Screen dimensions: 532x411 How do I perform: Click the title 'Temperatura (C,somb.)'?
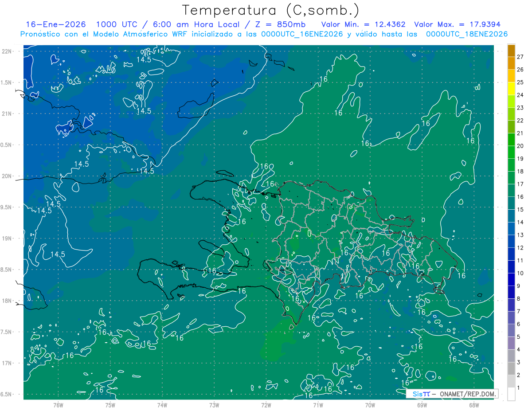(271, 10)
